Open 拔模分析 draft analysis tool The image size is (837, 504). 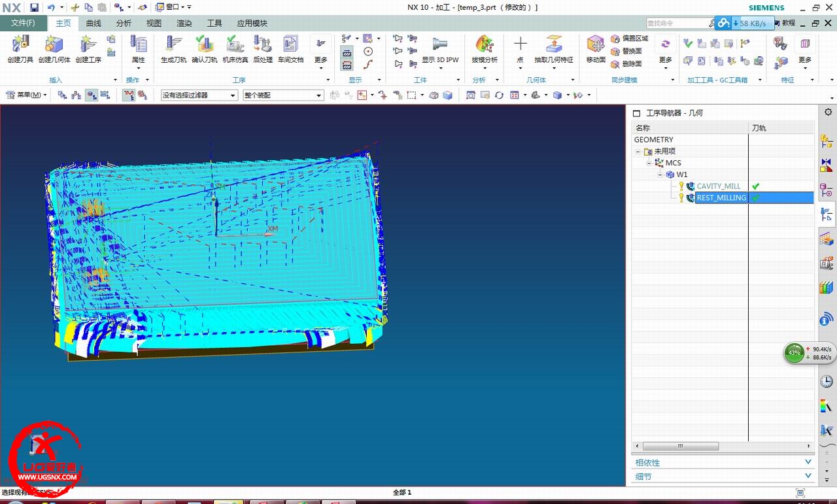(485, 49)
